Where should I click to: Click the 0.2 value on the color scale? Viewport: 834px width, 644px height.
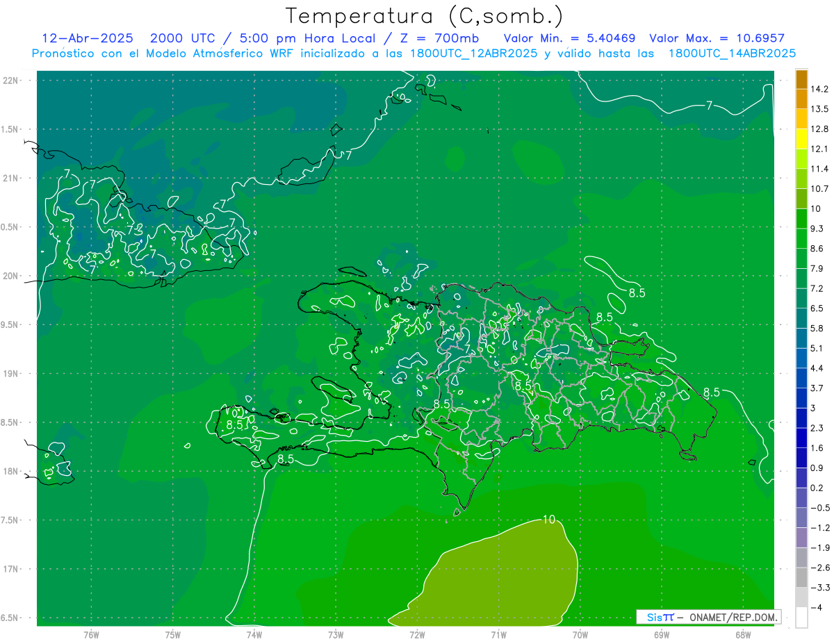coord(818,488)
